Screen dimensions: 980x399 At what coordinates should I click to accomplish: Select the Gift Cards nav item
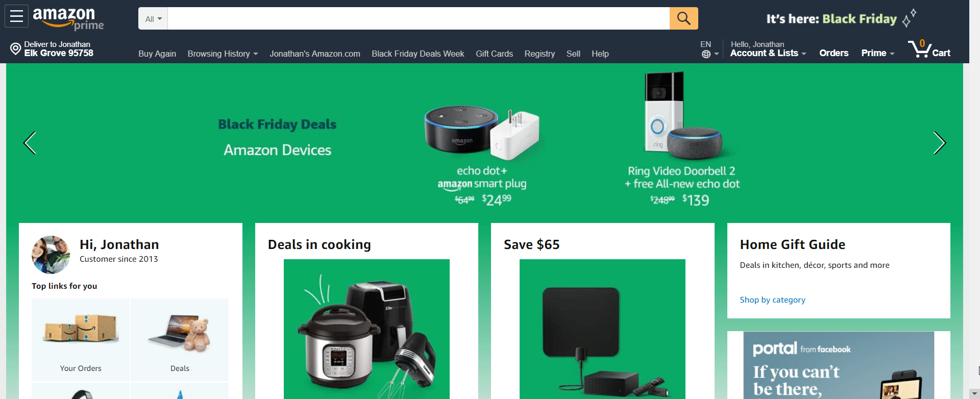(494, 54)
